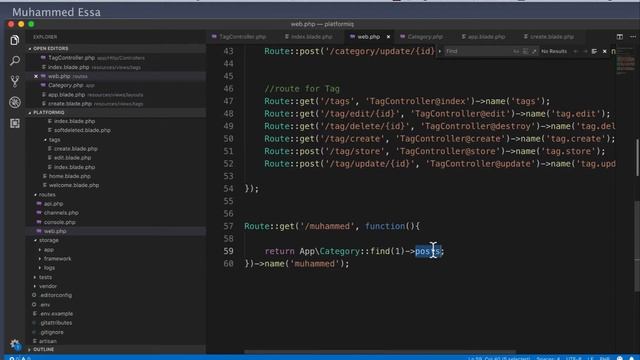Open the Search view in activity bar
640x360 pixels.
click(15, 61)
